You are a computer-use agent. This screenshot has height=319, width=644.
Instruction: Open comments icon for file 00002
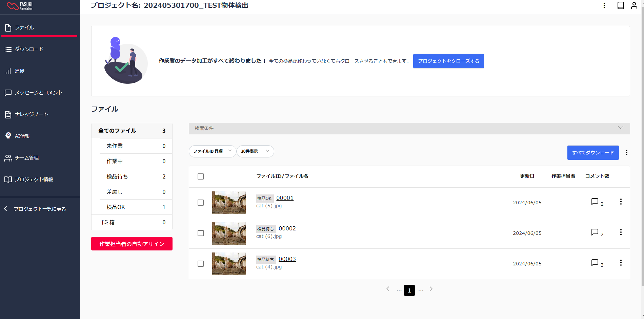[595, 232]
